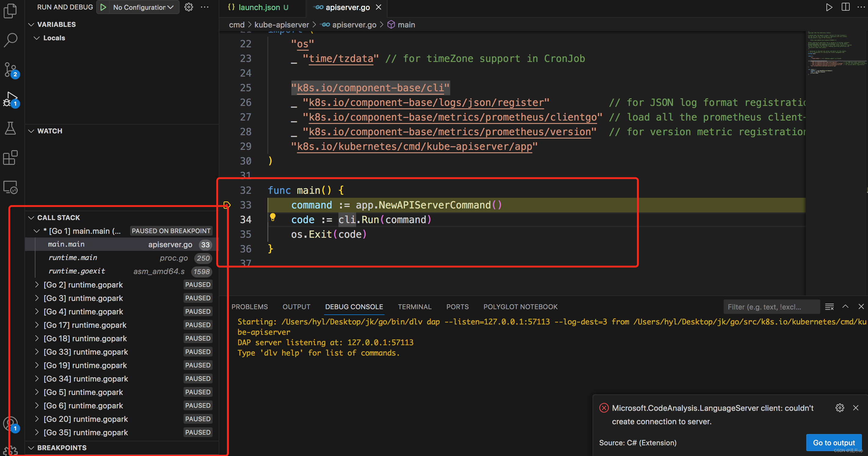Toggle the debug console word wrap icon
Screen dimensions: 868x456
[x=829, y=307]
